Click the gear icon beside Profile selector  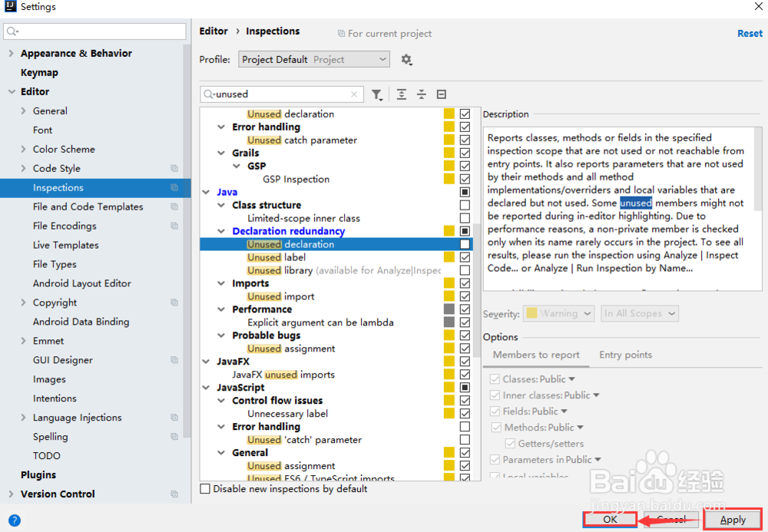tap(406, 59)
